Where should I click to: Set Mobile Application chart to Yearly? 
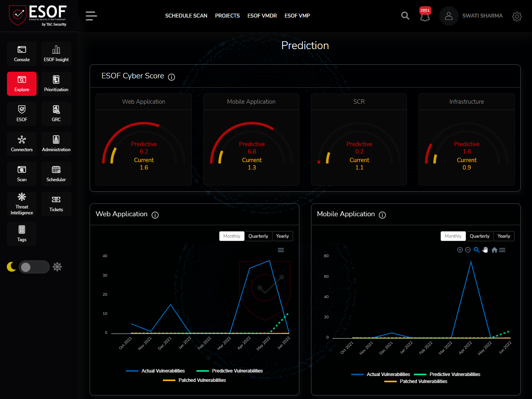[x=504, y=236]
